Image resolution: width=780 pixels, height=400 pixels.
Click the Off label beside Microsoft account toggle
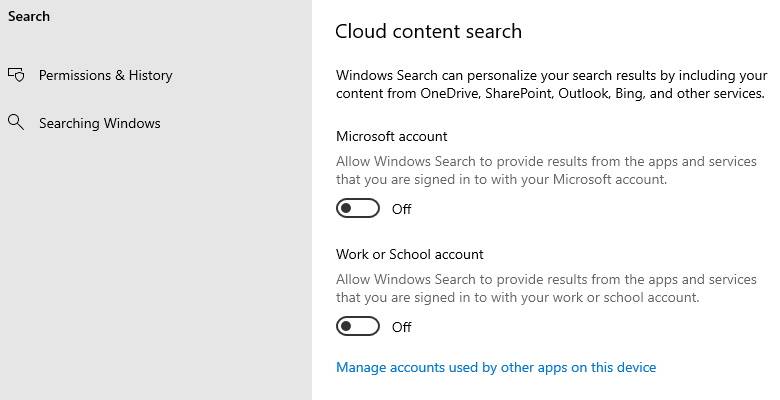402,209
